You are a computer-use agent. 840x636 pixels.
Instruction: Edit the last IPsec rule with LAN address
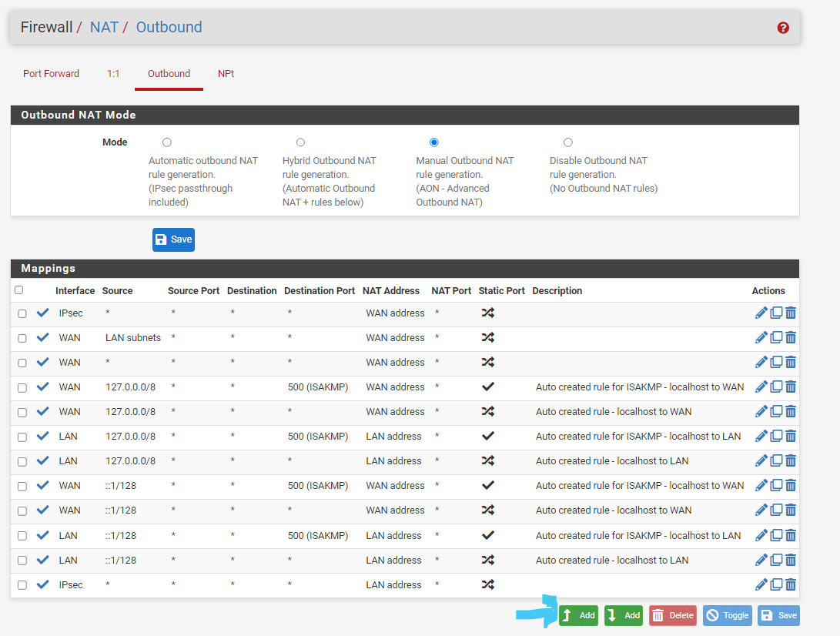761,584
